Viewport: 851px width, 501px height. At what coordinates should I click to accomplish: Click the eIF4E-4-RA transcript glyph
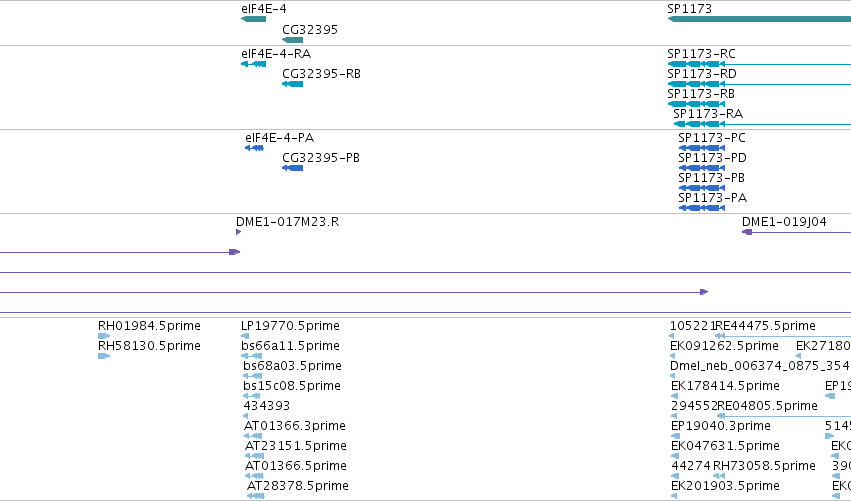point(253,64)
